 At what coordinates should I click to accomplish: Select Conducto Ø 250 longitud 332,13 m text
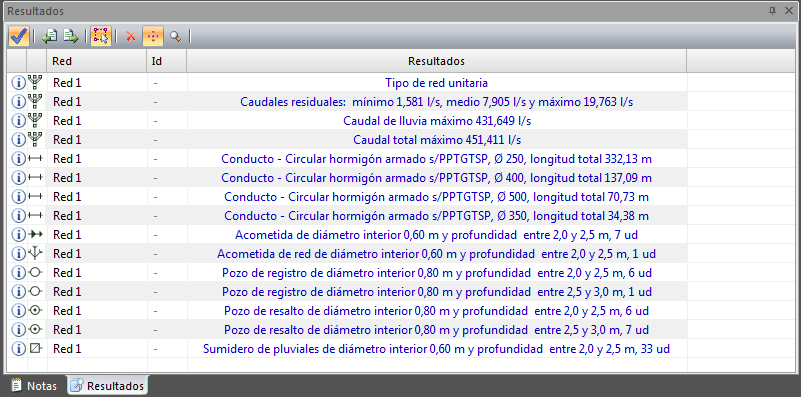tap(436, 159)
